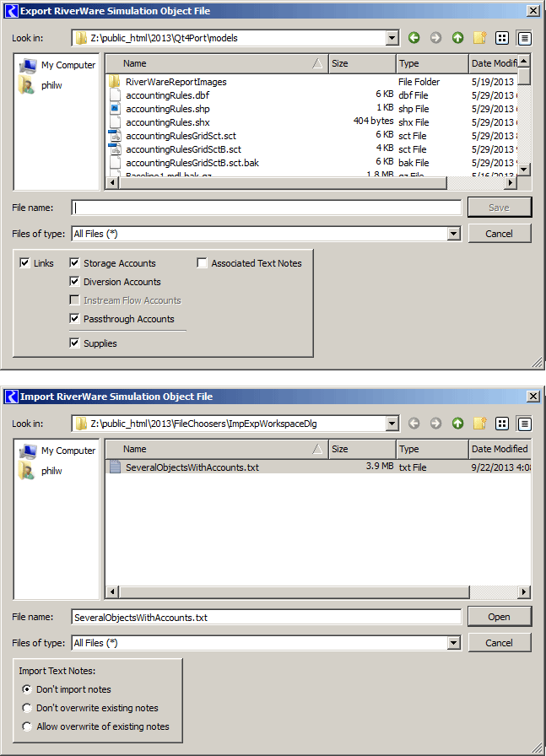Screen dimensions: 546x756
Task: Select accountingRulesGridSctB.sct.bak file
Action: [192, 163]
